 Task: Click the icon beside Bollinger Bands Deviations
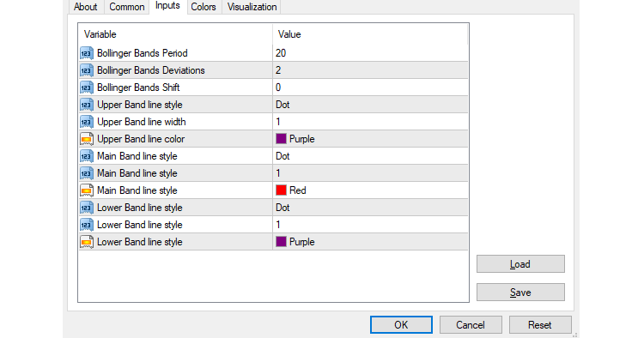pos(87,70)
